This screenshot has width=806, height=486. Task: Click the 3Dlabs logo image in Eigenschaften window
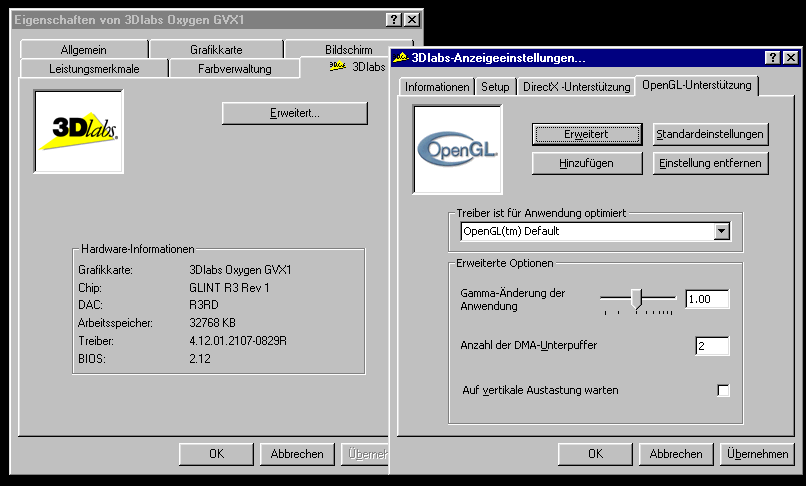79,132
